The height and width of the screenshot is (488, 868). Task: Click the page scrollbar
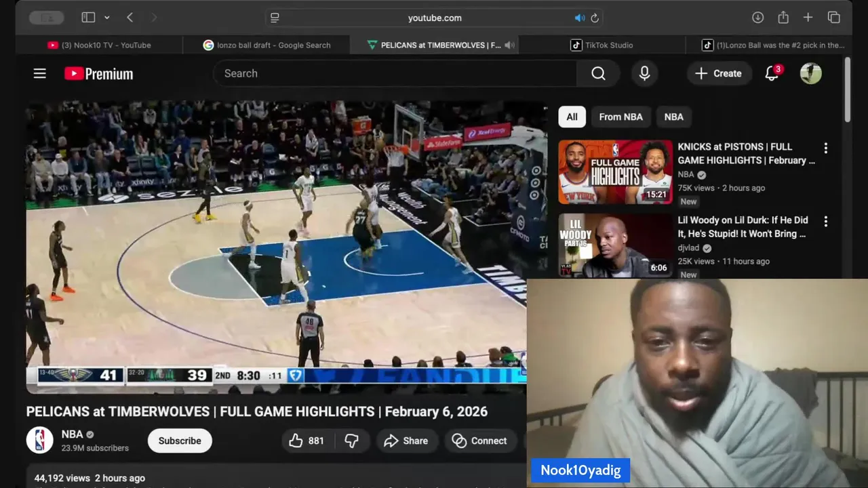tap(848, 90)
